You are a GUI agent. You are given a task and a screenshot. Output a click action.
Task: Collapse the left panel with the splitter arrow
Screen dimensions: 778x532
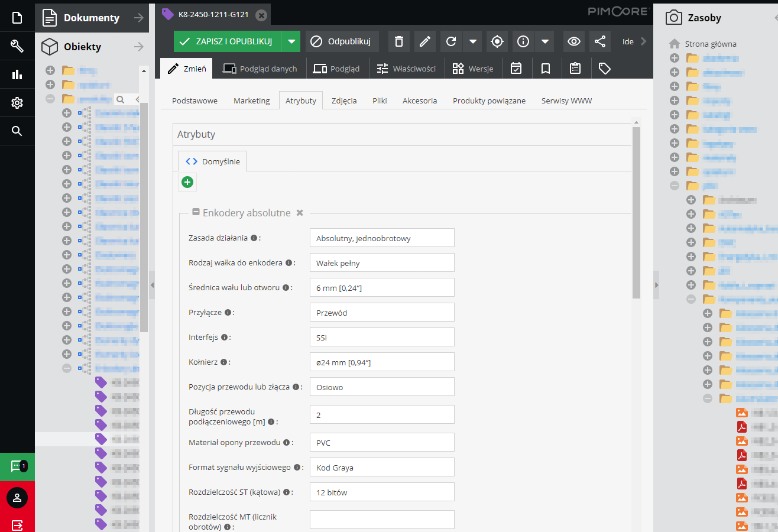(152, 285)
